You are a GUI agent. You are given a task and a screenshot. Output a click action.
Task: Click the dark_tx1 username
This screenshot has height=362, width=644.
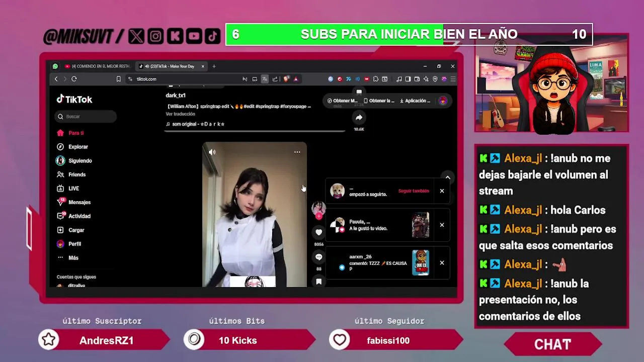coord(176,96)
